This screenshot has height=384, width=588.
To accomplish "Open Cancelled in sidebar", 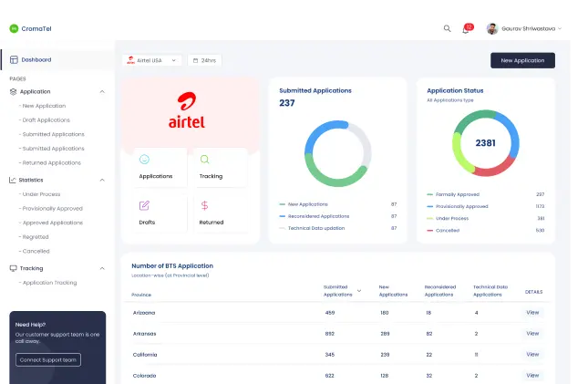I will click(x=36, y=252).
